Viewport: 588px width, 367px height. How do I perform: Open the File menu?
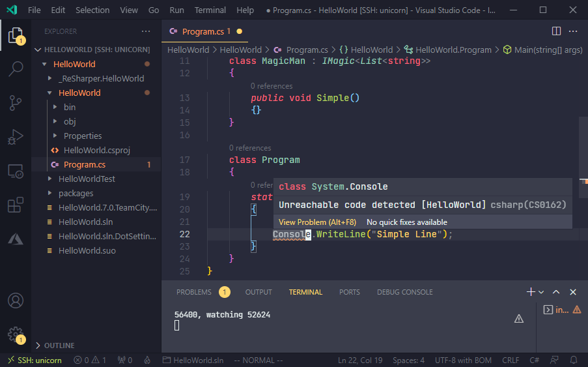coord(34,10)
